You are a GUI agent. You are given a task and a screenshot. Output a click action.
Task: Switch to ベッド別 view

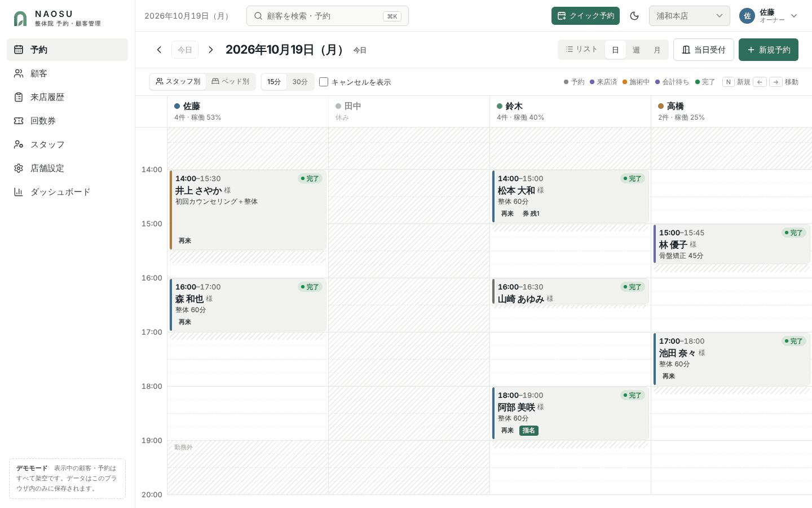[230, 82]
